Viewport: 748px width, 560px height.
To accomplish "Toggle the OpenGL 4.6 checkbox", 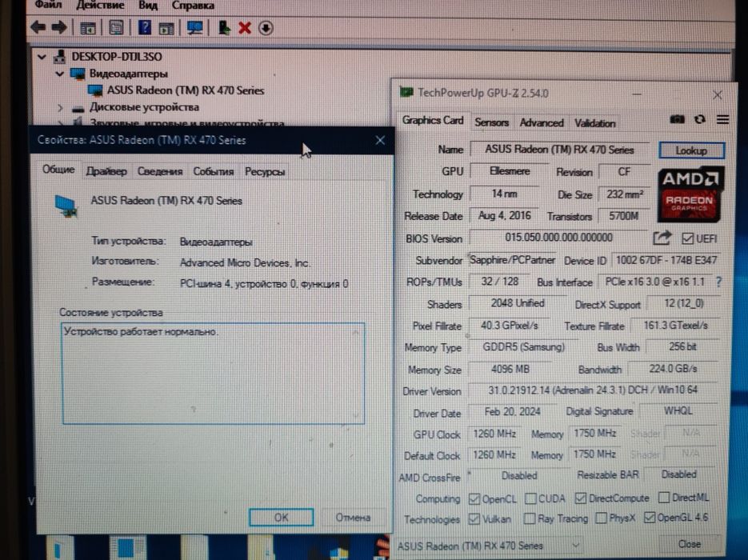I will [650, 518].
